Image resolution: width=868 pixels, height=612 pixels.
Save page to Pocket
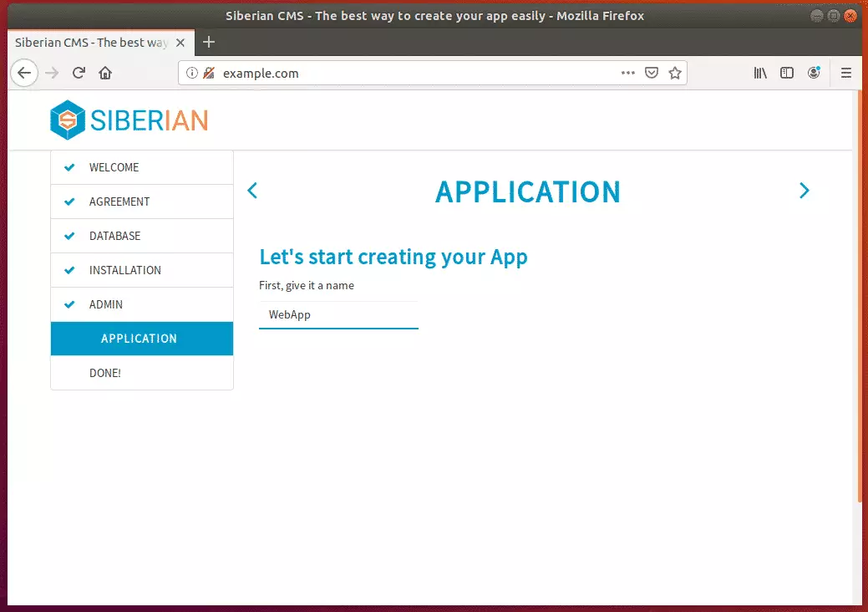coord(652,73)
